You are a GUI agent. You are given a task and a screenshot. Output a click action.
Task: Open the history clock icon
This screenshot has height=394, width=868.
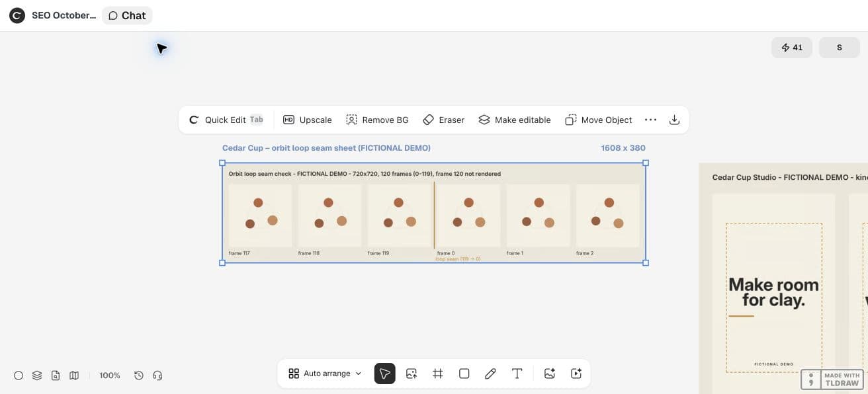[139, 375]
